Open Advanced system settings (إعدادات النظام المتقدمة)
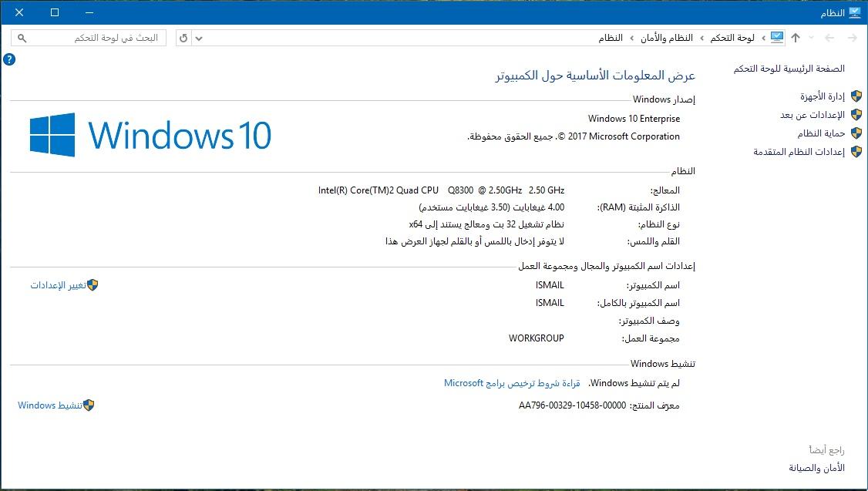Viewport: 868px width, 491px height. click(x=799, y=152)
